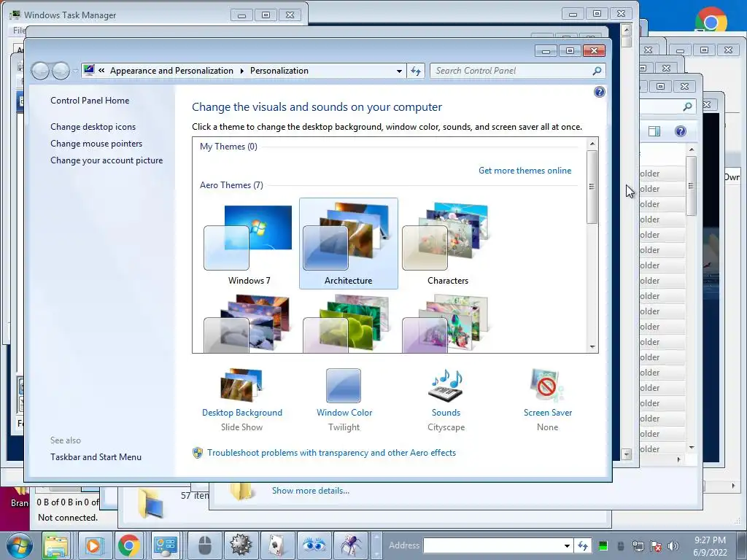
Task: Open Change your account picture link
Action: [x=107, y=160]
